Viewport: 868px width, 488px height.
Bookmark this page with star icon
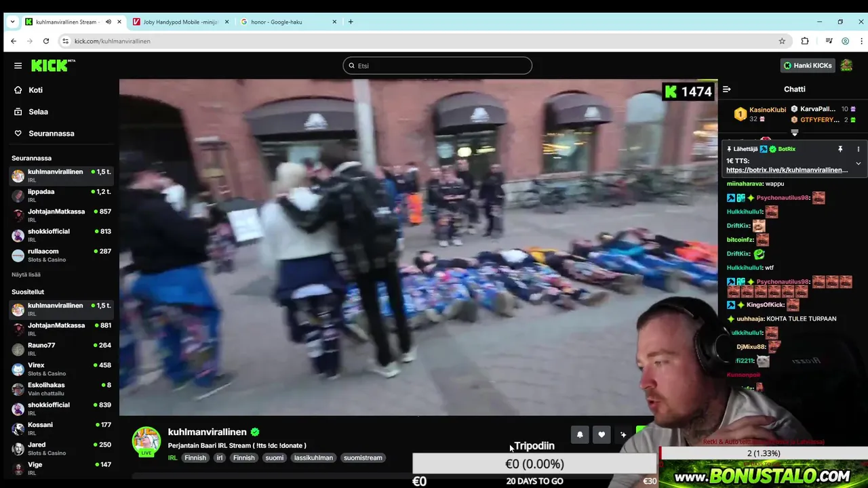(x=782, y=41)
